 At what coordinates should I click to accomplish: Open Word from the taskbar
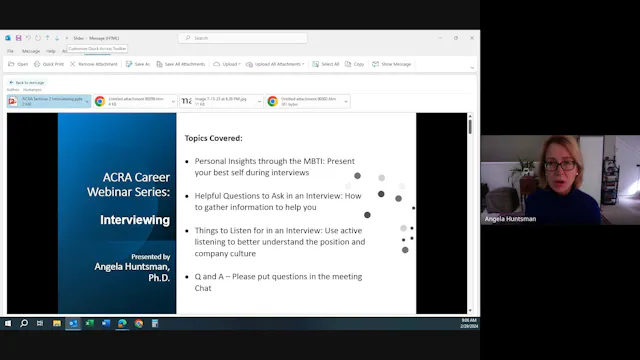[106, 323]
